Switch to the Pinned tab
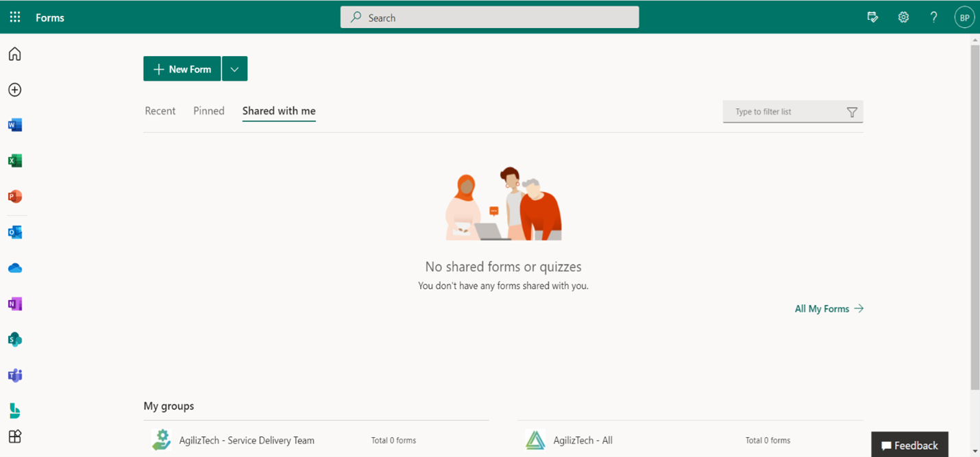 pyautogui.click(x=209, y=111)
